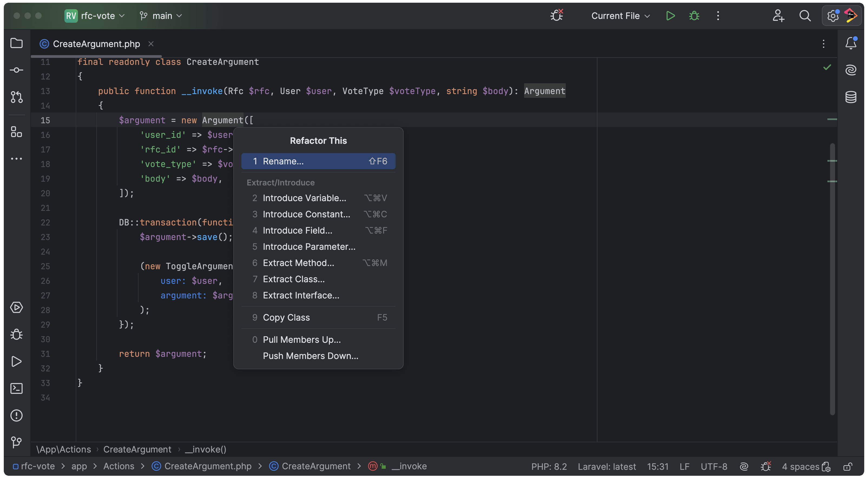The height and width of the screenshot is (479, 868).
Task: Run the current file
Action: (670, 15)
